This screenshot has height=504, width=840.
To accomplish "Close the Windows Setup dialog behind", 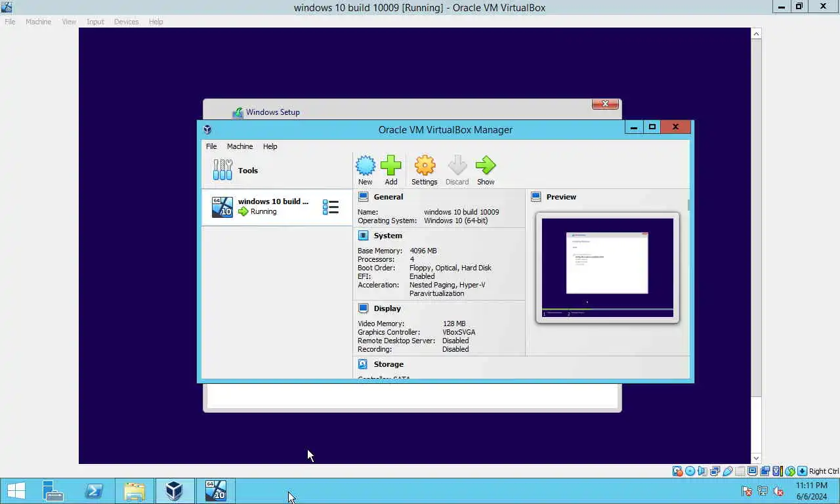I will pos(605,104).
